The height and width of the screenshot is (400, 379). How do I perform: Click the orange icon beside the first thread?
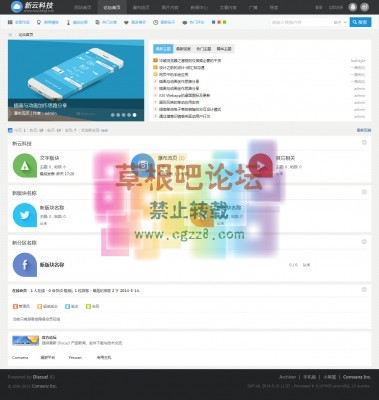155,61
